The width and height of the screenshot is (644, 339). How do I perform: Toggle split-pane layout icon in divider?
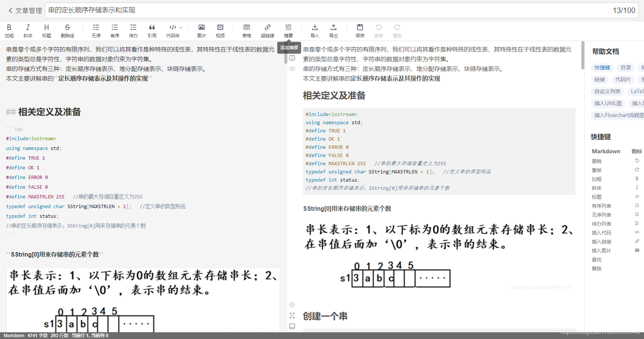tap(292, 58)
